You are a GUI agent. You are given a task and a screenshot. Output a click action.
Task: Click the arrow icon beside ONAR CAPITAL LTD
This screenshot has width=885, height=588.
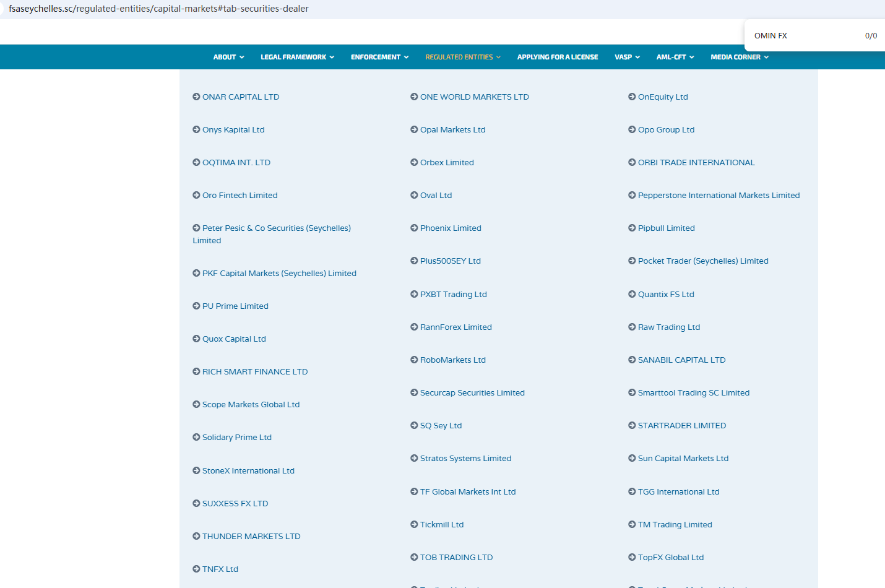click(196, 97)
